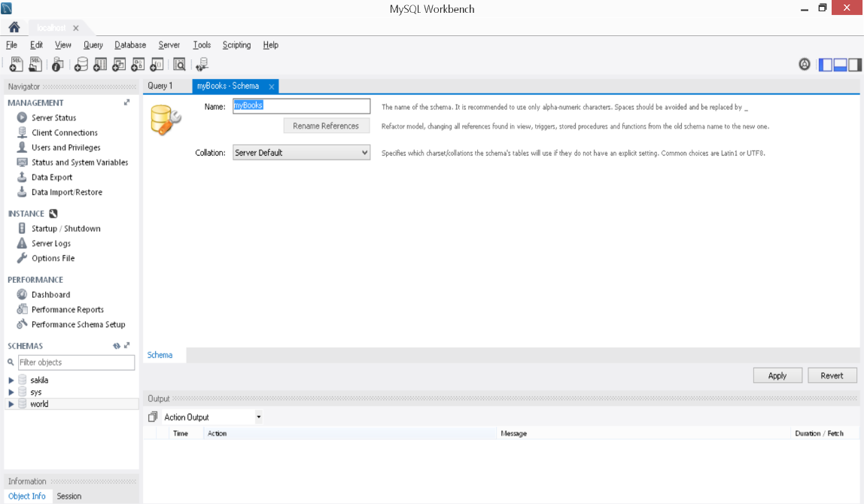Search table data toolbar icon
The image size is (864, 504).
(x=179, y=65)
